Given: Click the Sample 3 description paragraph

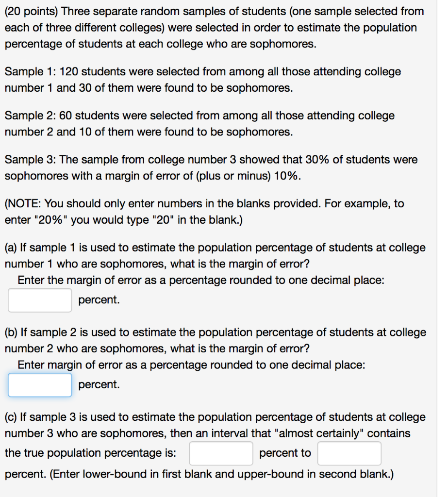Looking at the screenshot, I should point(211,167).
